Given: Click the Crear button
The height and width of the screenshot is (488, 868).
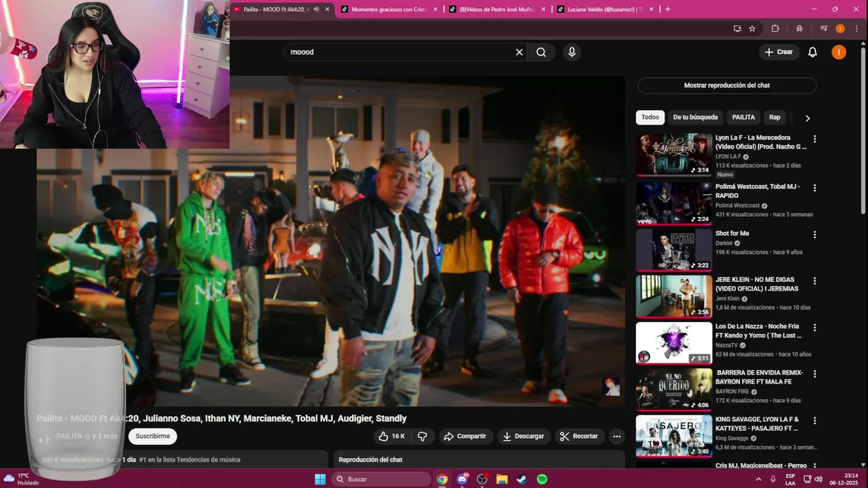Looking at the screenshot, I should coord(778,52).
